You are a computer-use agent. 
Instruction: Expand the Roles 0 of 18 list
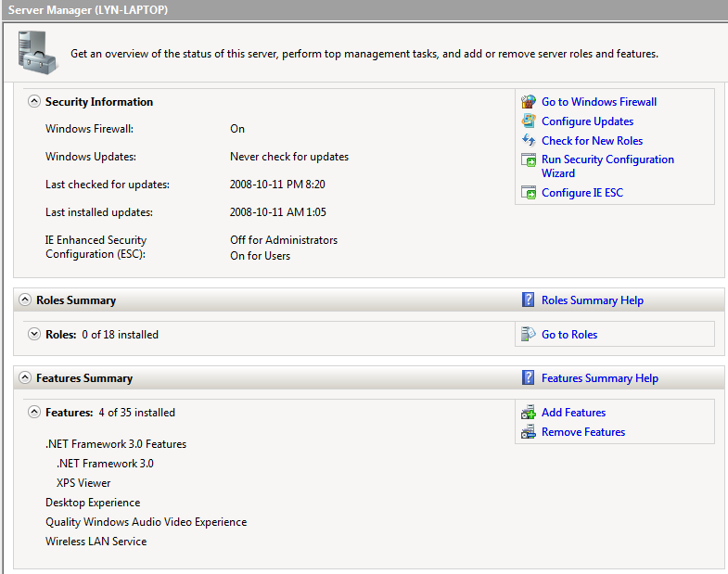click(34, 335)
